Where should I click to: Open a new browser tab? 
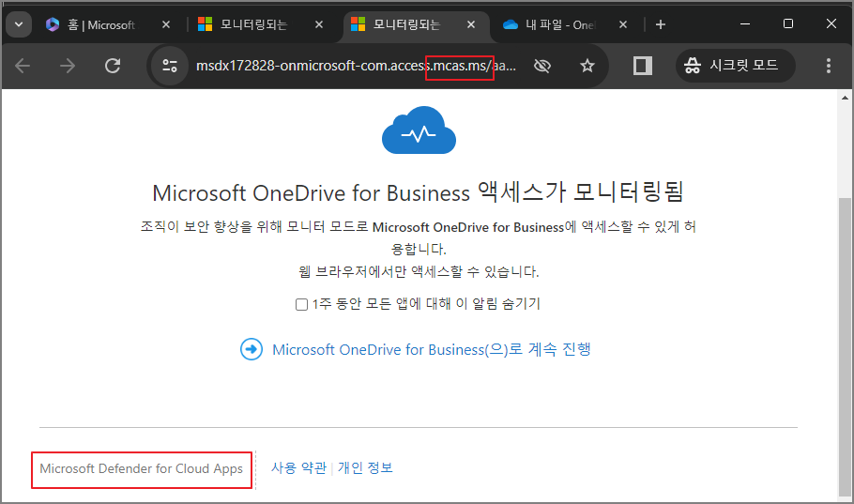tap(661, 24)
